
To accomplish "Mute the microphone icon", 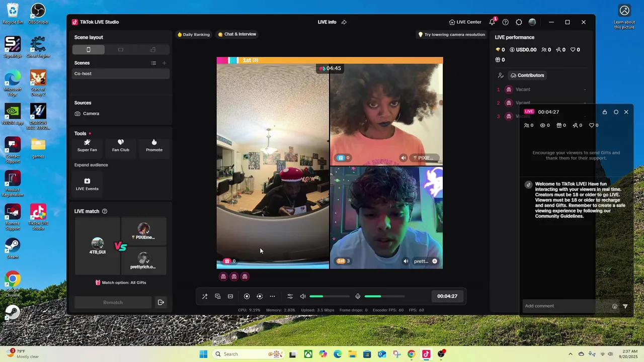I will (358, 297).
